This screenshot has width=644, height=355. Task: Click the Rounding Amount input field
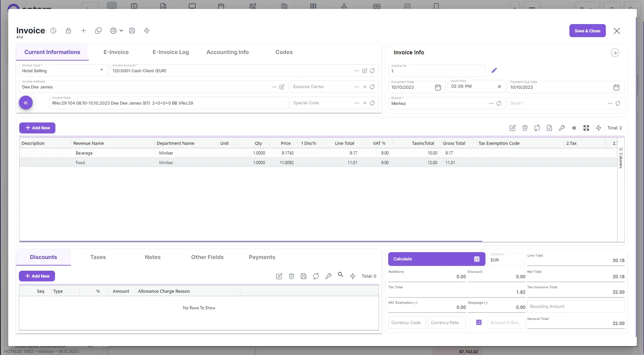[x=576, y=306]
